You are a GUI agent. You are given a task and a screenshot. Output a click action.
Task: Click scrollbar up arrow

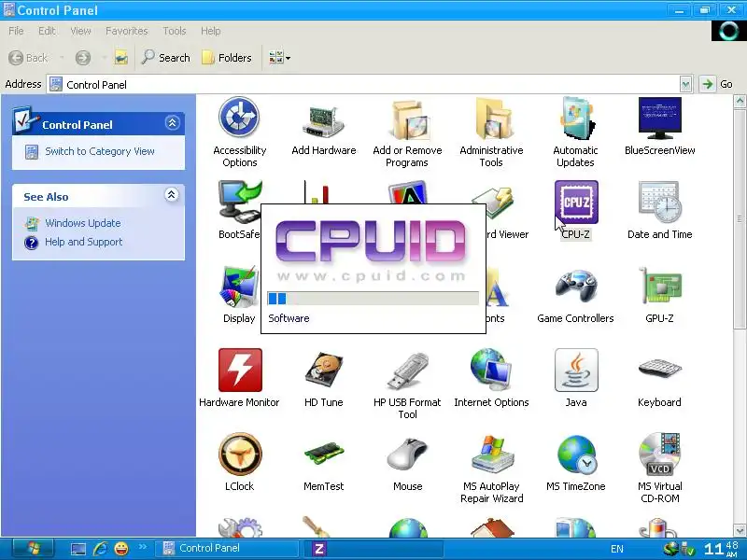(740, 102)
